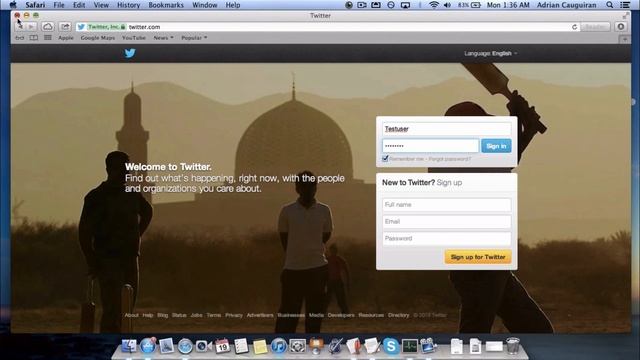The width and height of the screenshot is (640, 360).
Task: Click the Safari forward arrow button
Action: coord(31,27)
